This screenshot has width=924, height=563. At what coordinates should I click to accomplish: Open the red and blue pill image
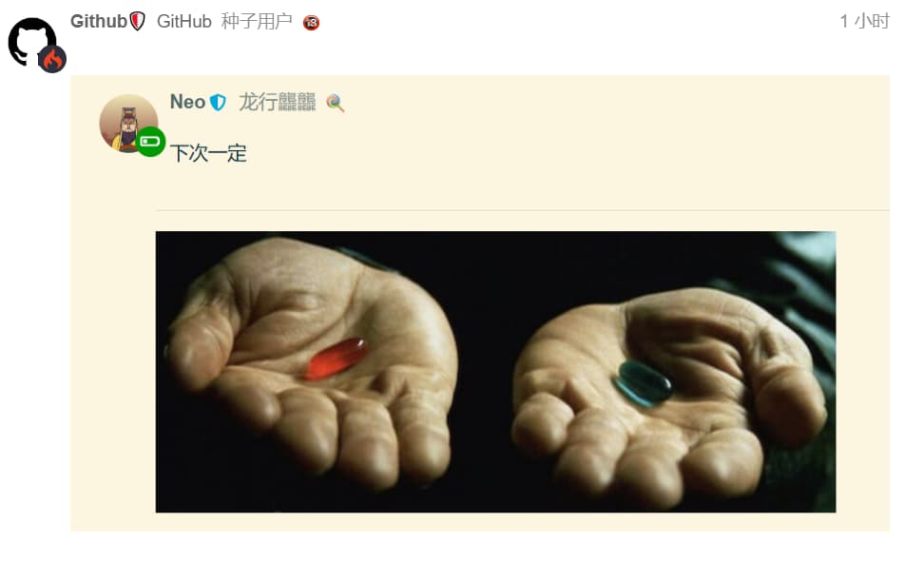click(x=495, y=372)
